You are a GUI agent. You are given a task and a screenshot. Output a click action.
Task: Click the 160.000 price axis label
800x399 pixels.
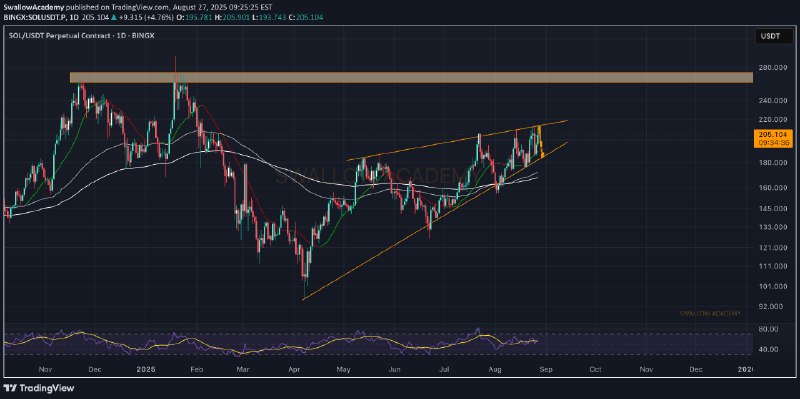773,187
